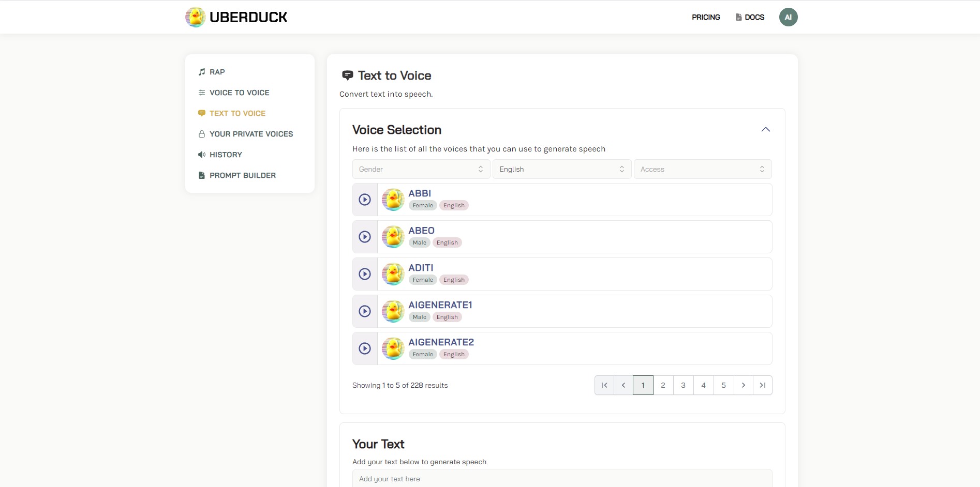Open the Pricing page
Viewport: 980px width, 487px height.
[706, 17]
